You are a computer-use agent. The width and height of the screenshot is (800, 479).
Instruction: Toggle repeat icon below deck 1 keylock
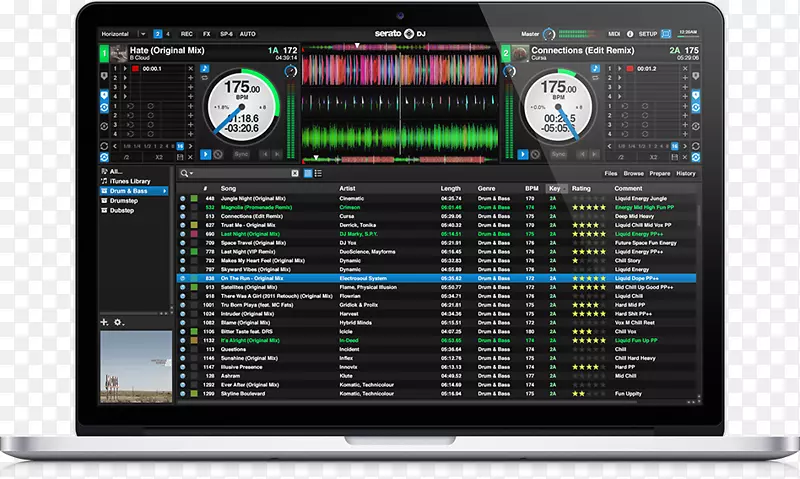(205, 78)
